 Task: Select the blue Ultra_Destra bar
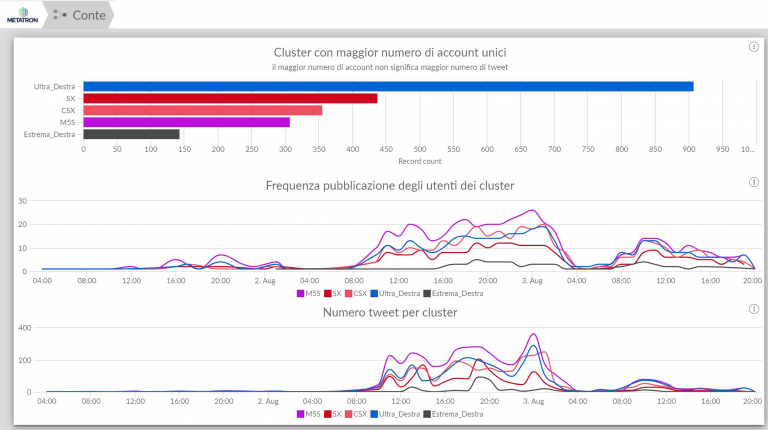tap(388, 87)
